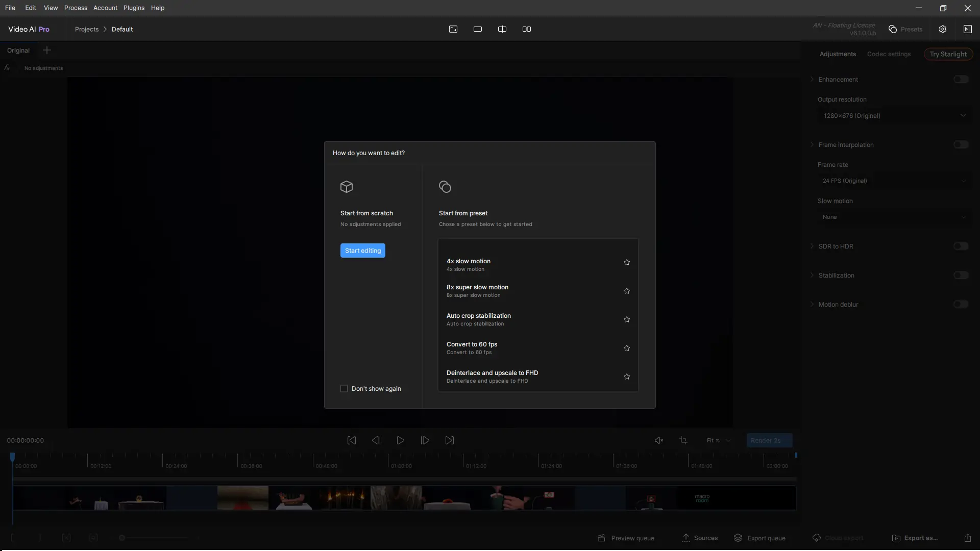Star the Auto crop stabilization preset
Screen dimensions: 980x551
tap(626, 319)
